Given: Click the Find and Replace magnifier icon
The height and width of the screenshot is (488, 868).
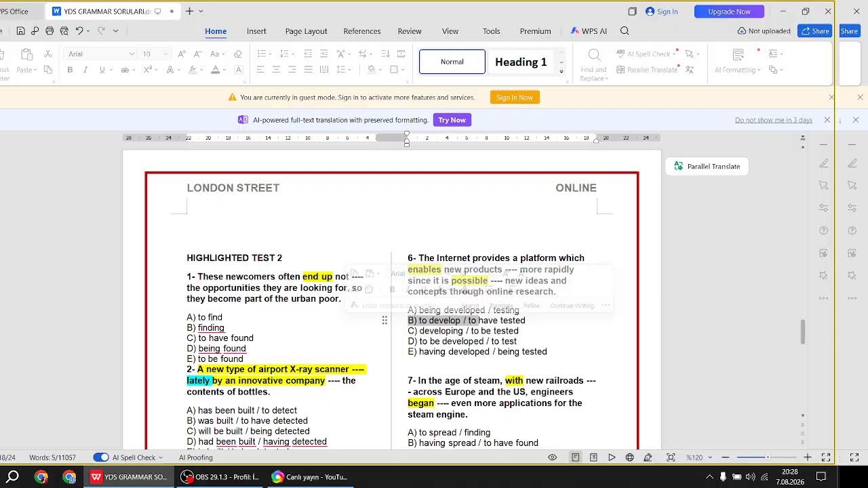Looking at the screenshot, I should (594, 55).
